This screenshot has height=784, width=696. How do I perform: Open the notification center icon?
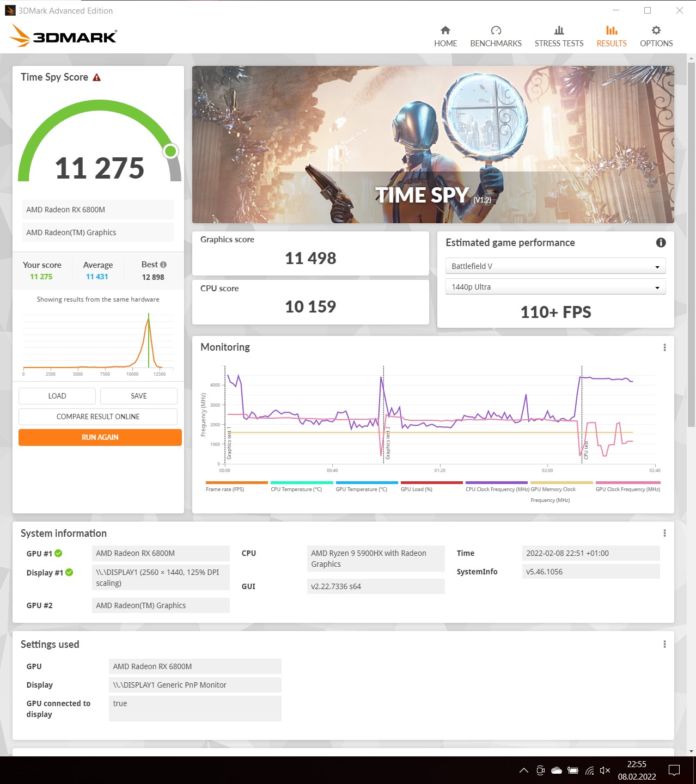tap(674, 770)
